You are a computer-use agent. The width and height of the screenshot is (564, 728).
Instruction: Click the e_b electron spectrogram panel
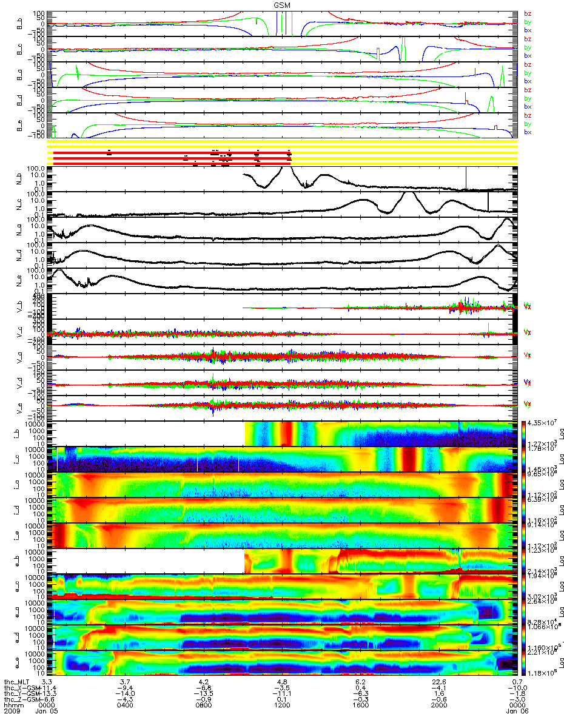click(x=283, y=561)
